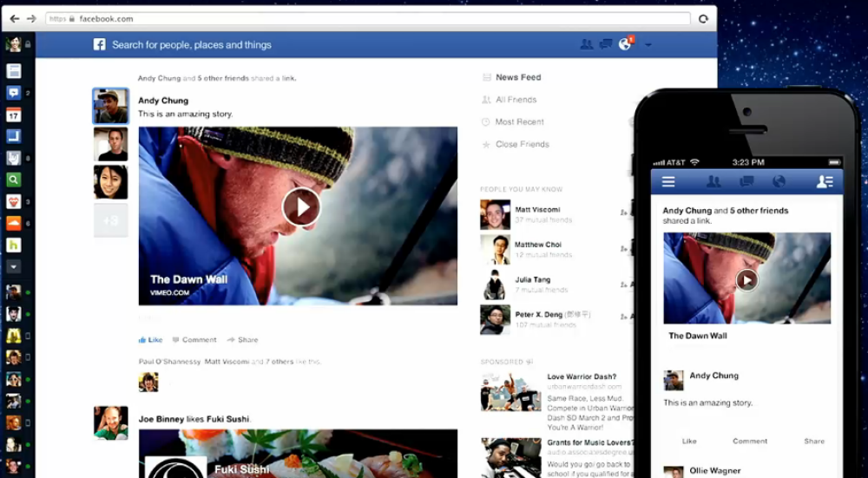The image size is (868, 478).
Task: Like the Dawn Wall post on the desktop
Action: (150, 340)
